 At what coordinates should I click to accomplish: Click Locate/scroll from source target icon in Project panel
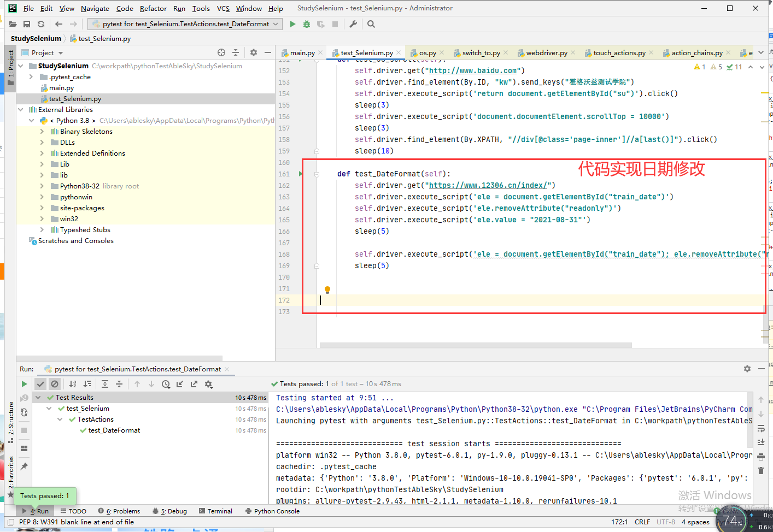[x=221, y=52]
